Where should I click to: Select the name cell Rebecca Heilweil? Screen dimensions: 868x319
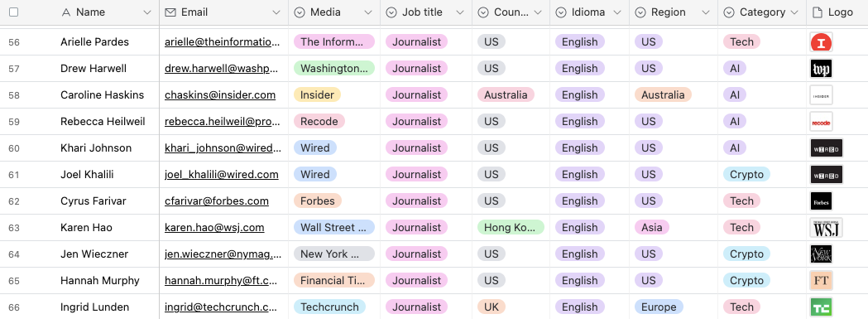click(x=103, y=122)
